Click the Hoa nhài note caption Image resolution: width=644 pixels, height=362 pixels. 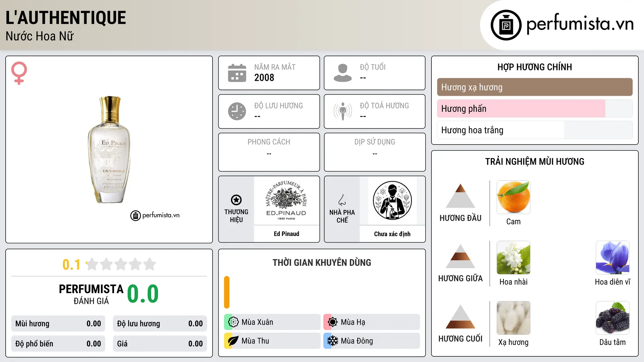(x=514, y=282)
